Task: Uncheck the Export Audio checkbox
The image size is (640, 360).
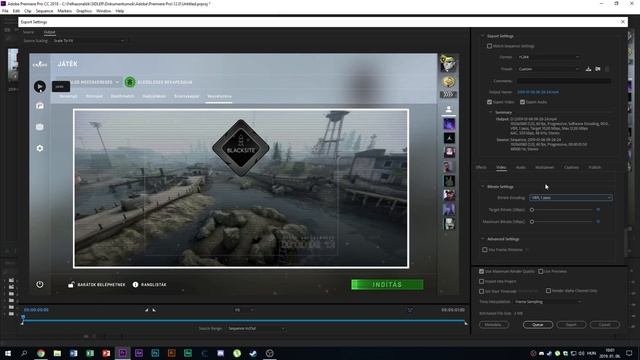Action: (522, 102)
